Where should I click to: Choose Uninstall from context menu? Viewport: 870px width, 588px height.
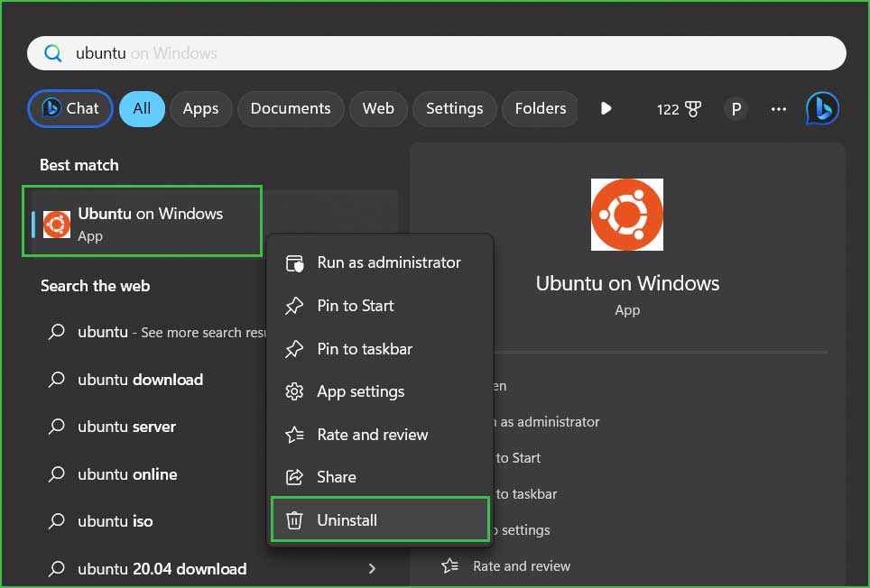pyautogui.click(x=380, y=519)
